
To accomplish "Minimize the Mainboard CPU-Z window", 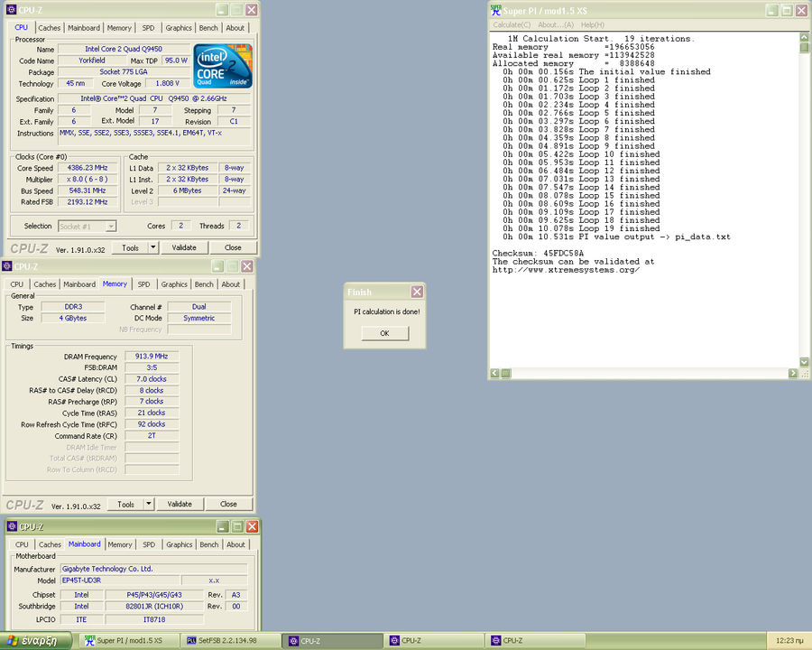I will (x=223, y=526).
